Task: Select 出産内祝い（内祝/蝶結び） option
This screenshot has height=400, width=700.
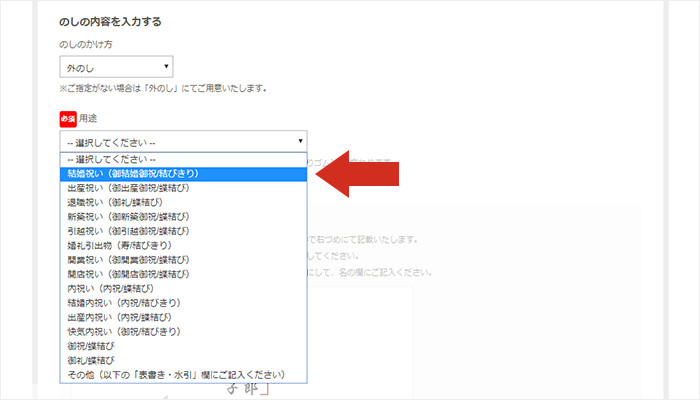Action: pyautogui.click(x=183, y=317)
